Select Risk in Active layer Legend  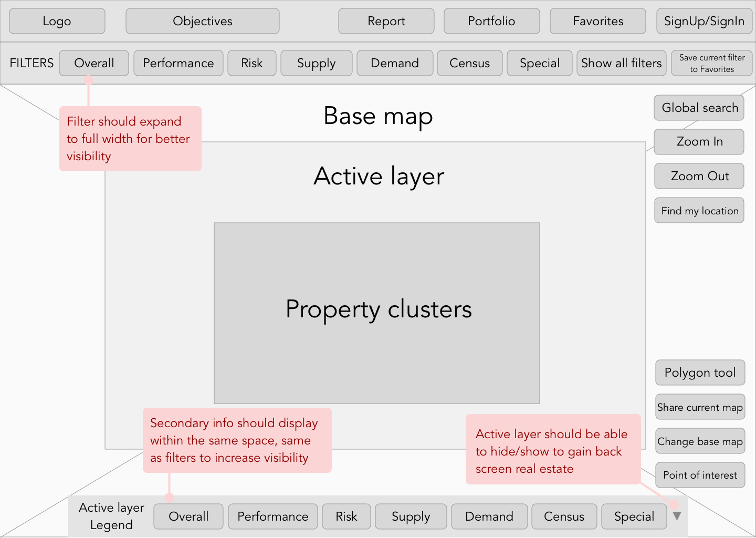pos(346,516)
